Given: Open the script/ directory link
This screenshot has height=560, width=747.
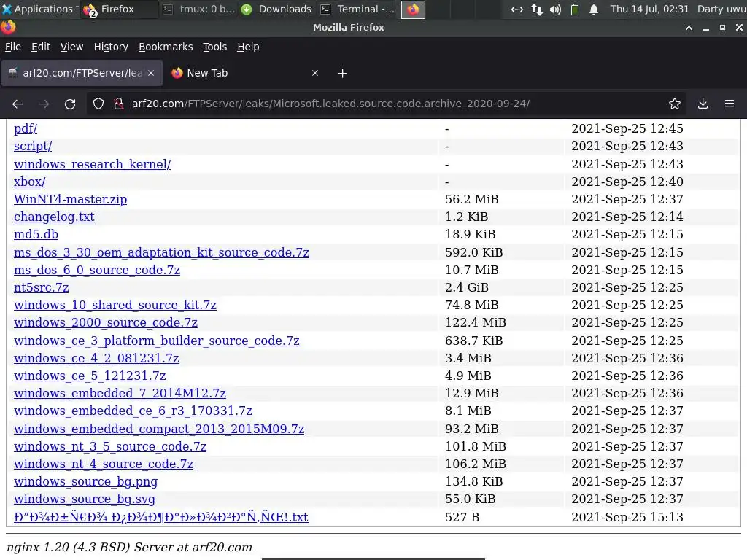Looking at the screenshot, I should tap(33, 146).
